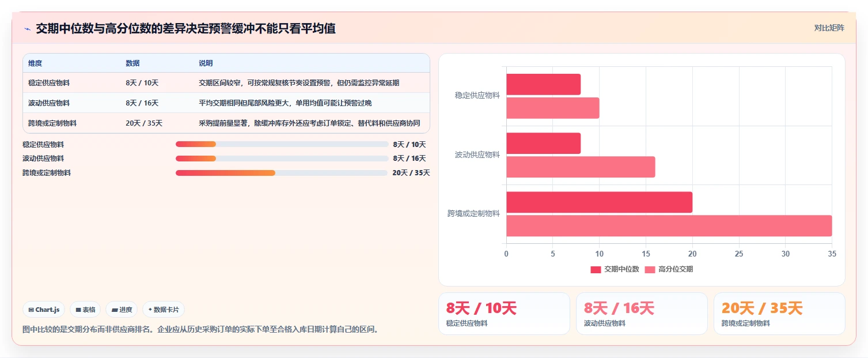The height and width of the screenshot is (358, 868).
Task: Click 稳定供应物料 high-percentile bar in chart
Action: coord(552,108)
